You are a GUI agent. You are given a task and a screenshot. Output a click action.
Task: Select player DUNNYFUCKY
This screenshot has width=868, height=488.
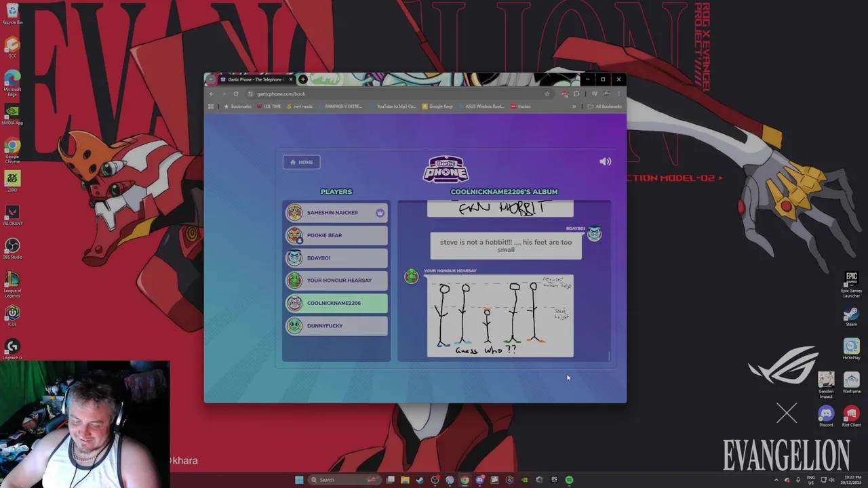[x=336, y=325]
